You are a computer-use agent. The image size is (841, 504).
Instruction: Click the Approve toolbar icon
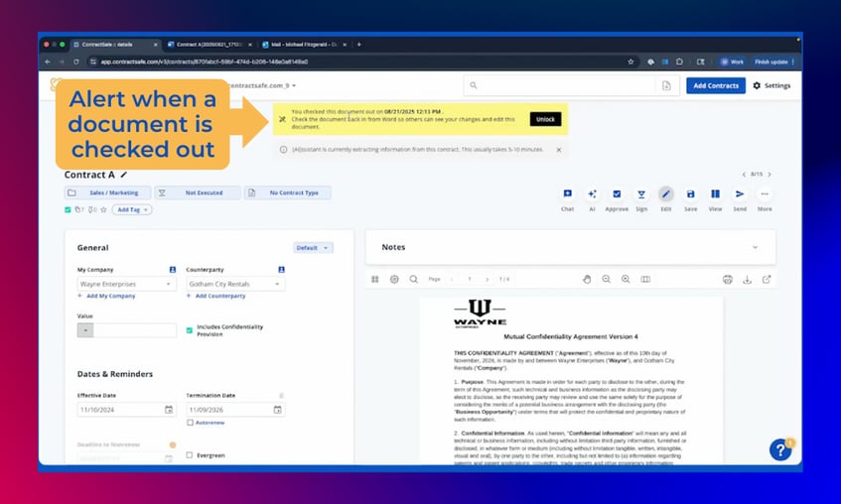(x=617, y=194)
